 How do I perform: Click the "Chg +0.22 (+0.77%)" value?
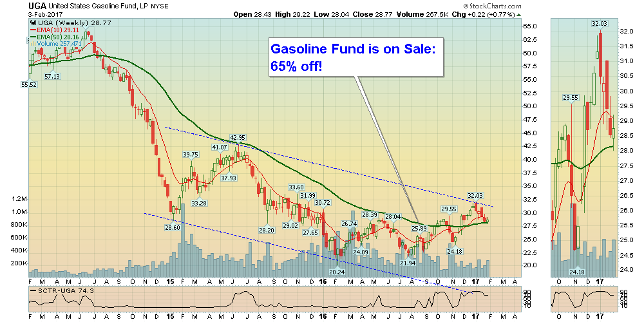(x=484, y=14)
